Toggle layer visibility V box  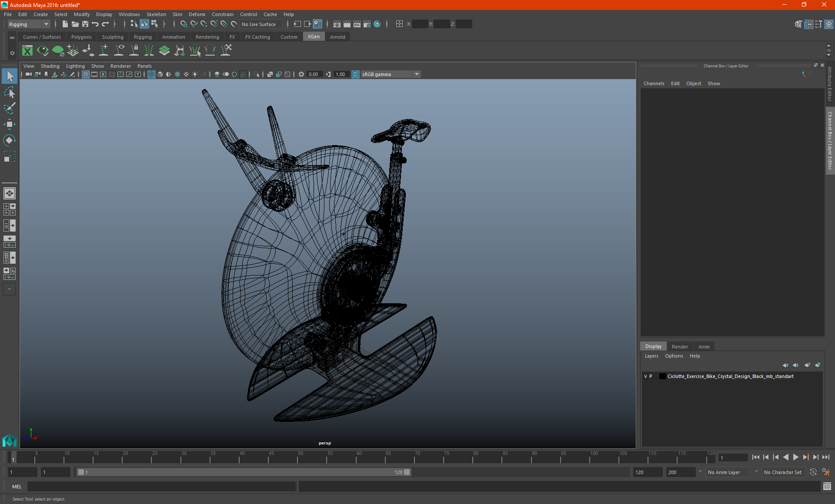coord(645,376)
